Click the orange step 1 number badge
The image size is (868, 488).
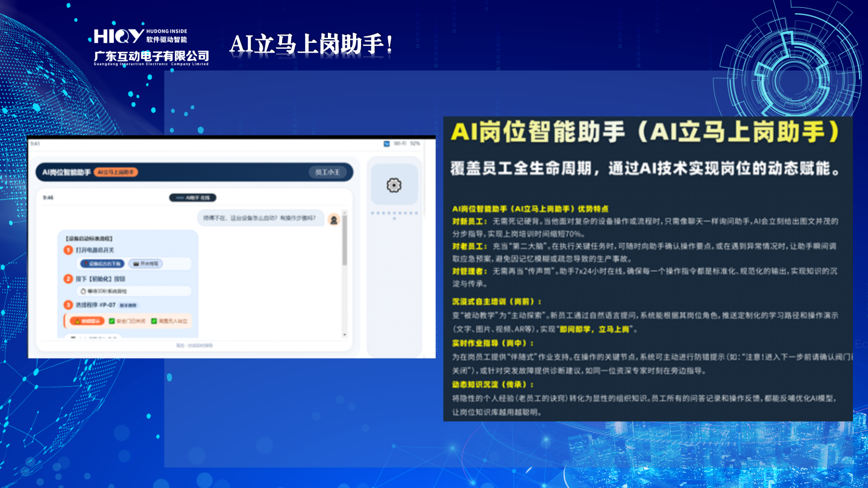[68, 250]
